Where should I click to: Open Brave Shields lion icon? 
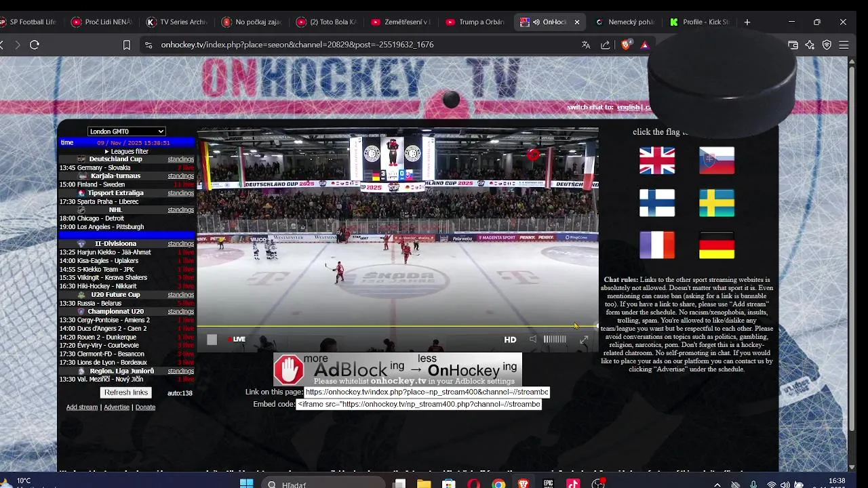click(x=626, y=45)
